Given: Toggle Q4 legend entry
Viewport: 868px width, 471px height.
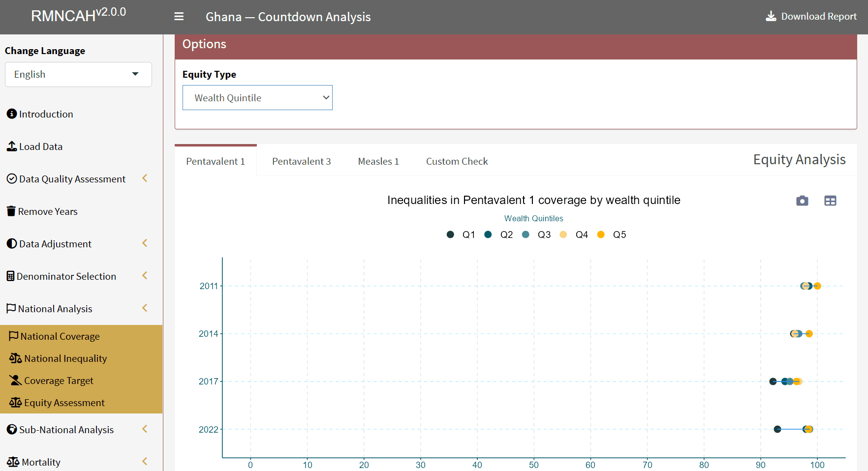Looking at the screenshot, I should click(x=574, y=235).
